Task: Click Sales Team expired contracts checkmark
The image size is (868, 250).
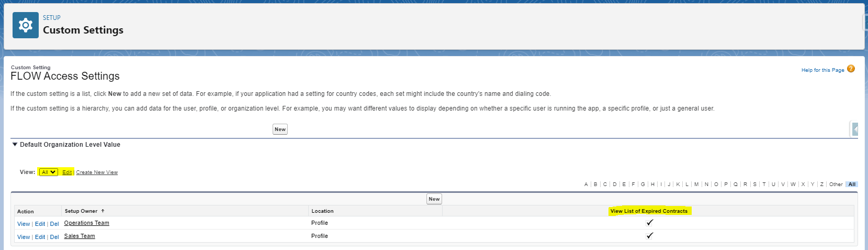Action: [649, 236]
